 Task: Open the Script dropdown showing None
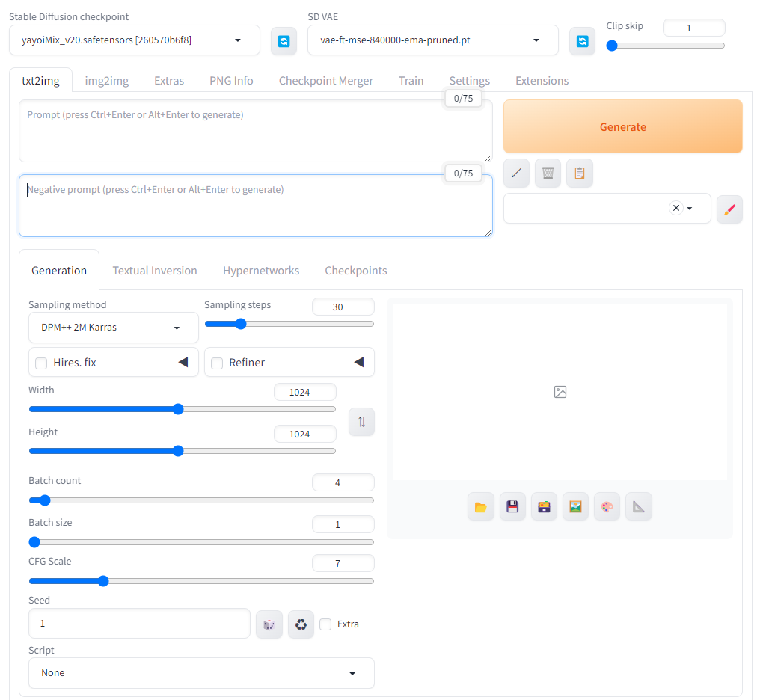[201, 673]
